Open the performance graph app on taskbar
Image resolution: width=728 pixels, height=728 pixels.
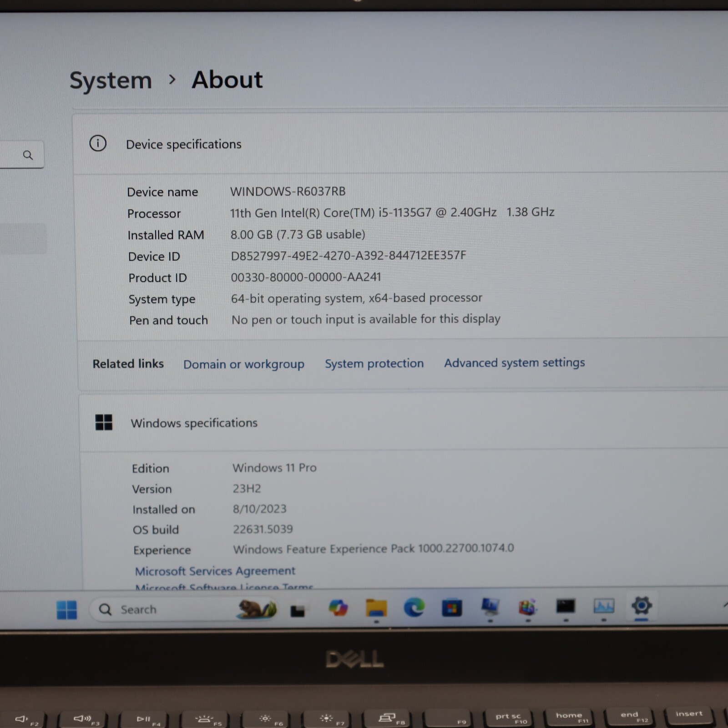[x=604, y=606]
